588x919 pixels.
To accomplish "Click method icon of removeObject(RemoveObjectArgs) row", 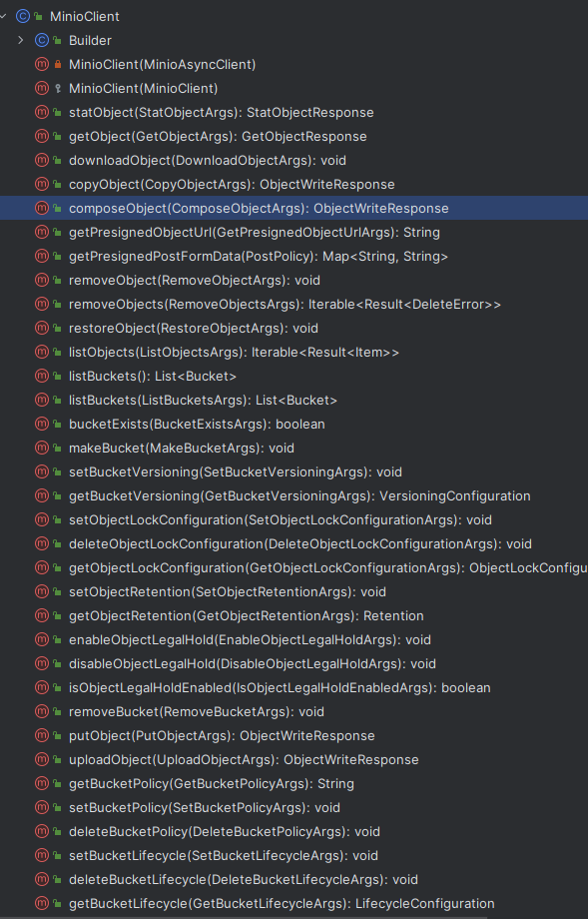I will pos(42,280).
